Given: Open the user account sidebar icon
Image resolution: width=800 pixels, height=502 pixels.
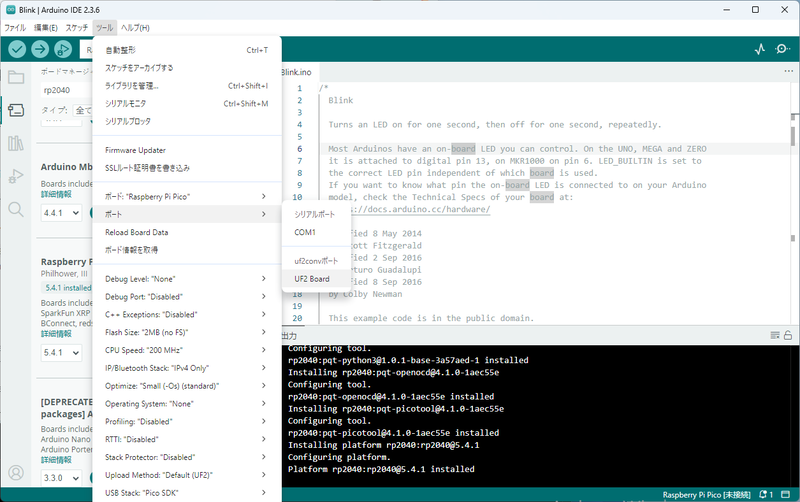Looking at the screenshot, I should point(16,473).
